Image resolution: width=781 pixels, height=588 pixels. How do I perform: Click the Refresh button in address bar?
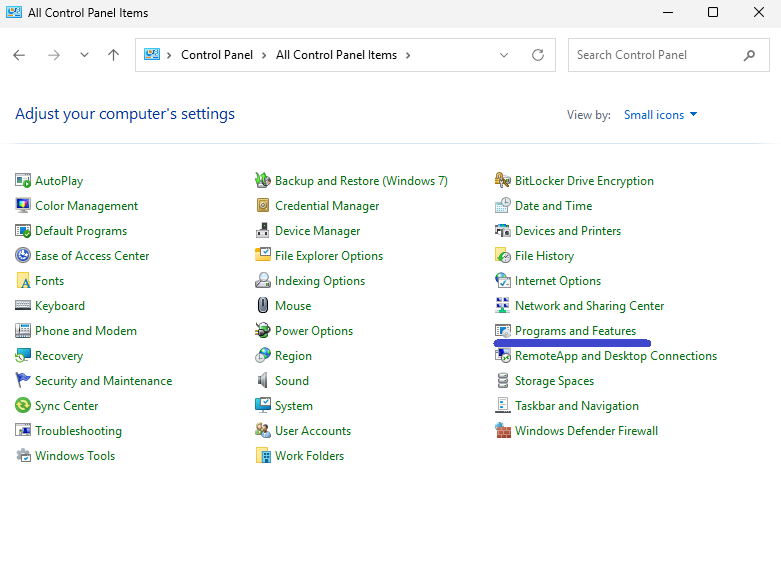[x=538, y=55]
